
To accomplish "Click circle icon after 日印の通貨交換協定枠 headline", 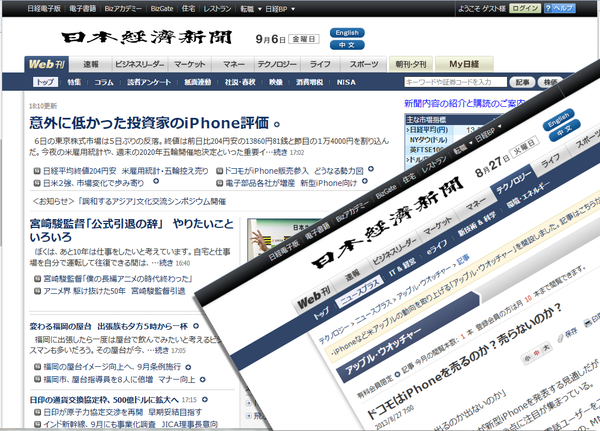I will (205, 400).
